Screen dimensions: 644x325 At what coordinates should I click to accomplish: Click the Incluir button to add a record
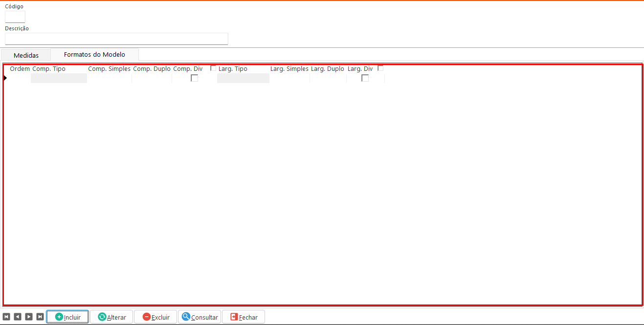click(67, 317)
